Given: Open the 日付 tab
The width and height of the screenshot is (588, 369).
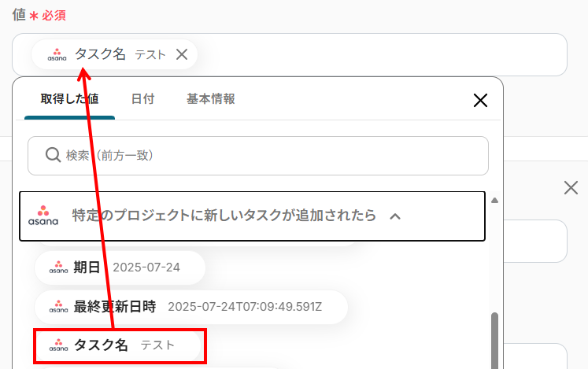Looking at the screenshot, I should point(142,99).
